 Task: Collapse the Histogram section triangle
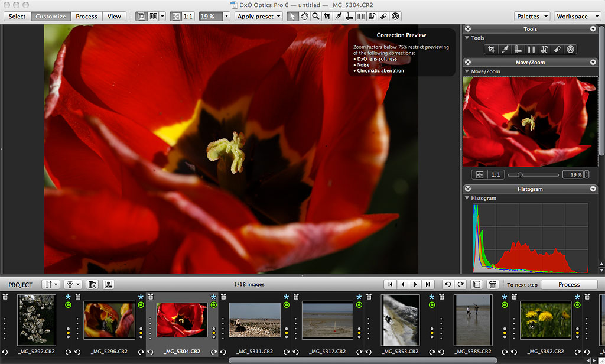pyautogui.click(x=468, y=198)
